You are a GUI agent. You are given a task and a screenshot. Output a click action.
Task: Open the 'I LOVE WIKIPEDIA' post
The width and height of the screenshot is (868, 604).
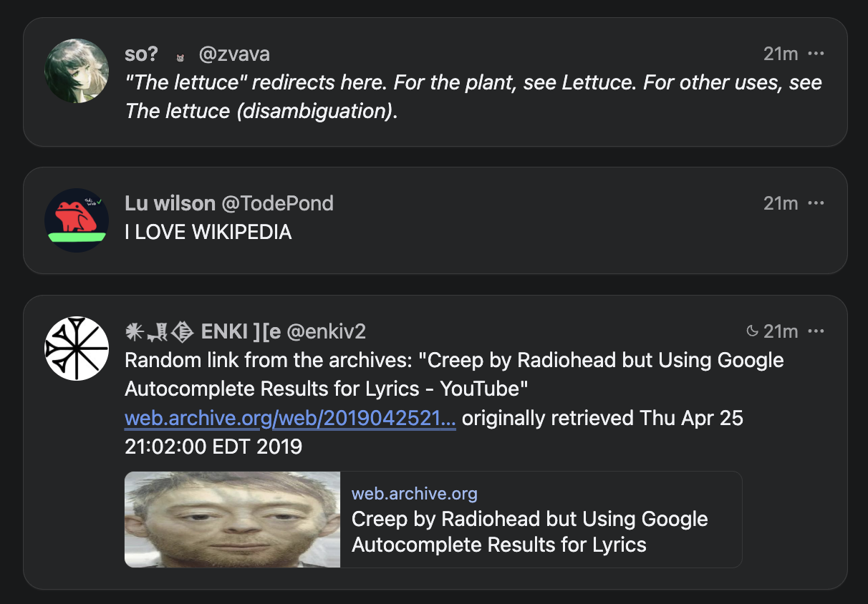208,232
